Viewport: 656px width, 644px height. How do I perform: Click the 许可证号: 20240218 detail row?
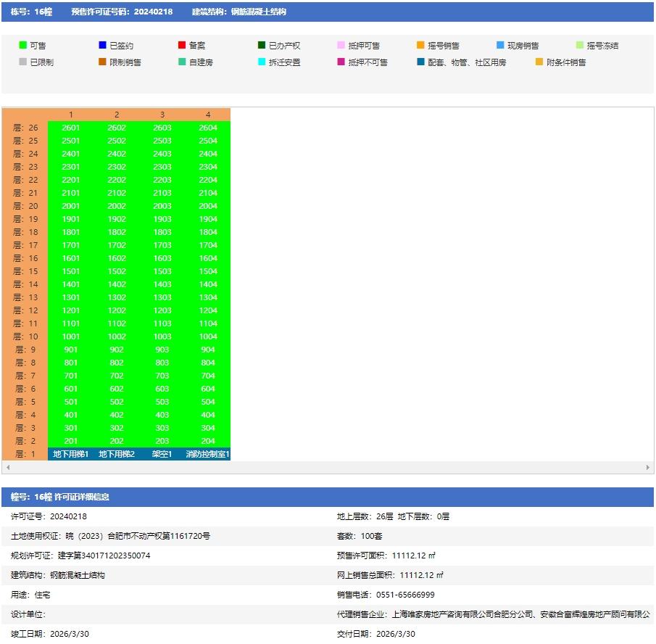[49, 516]
